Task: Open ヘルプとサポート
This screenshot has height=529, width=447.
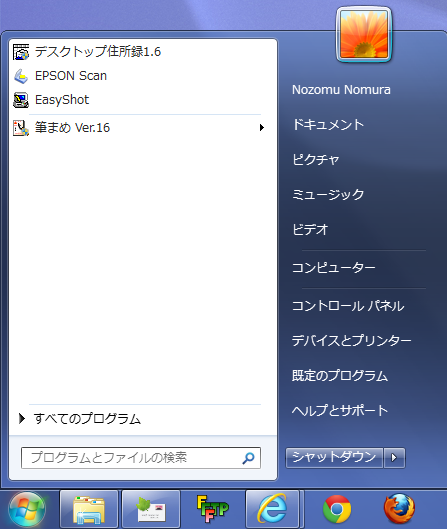Action: (x=340, y=411)
